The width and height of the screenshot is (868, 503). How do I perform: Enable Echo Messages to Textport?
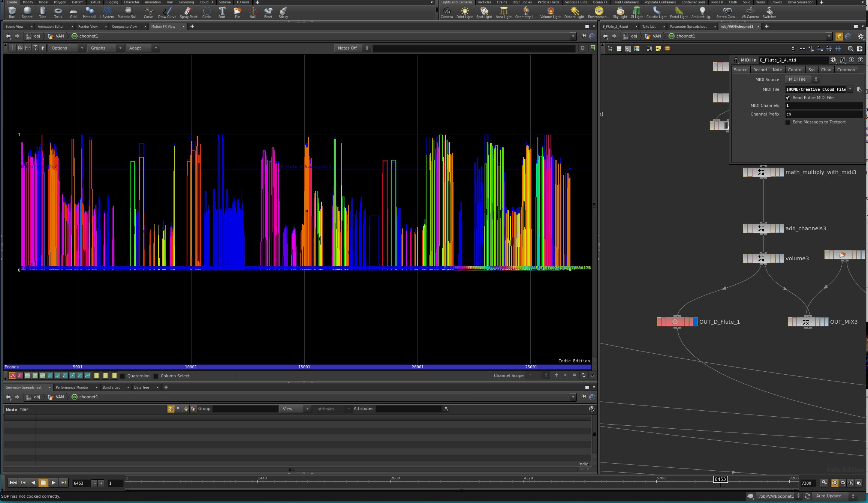(788, 122)
